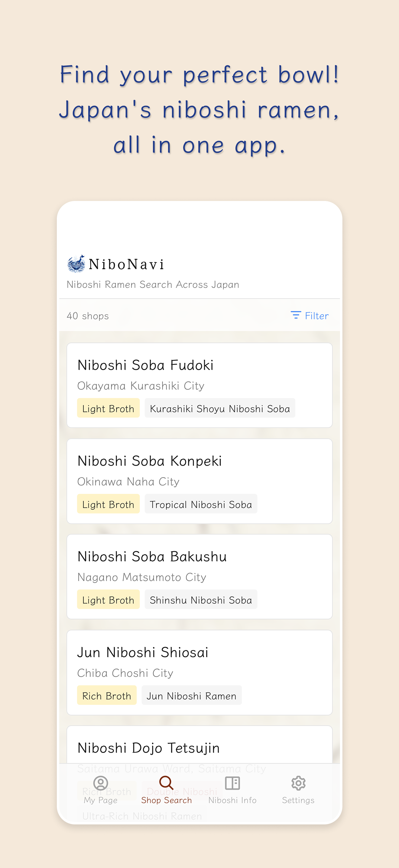This screenshot has width=399, height=868.
Task: Switch to the My Page tab label
Action: click(101, 800)
